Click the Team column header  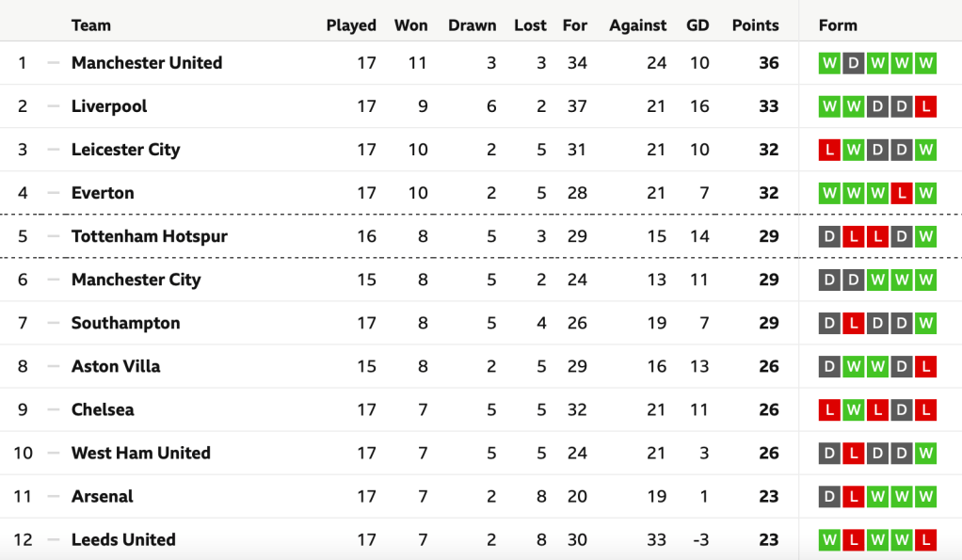(x=91, y=25)
